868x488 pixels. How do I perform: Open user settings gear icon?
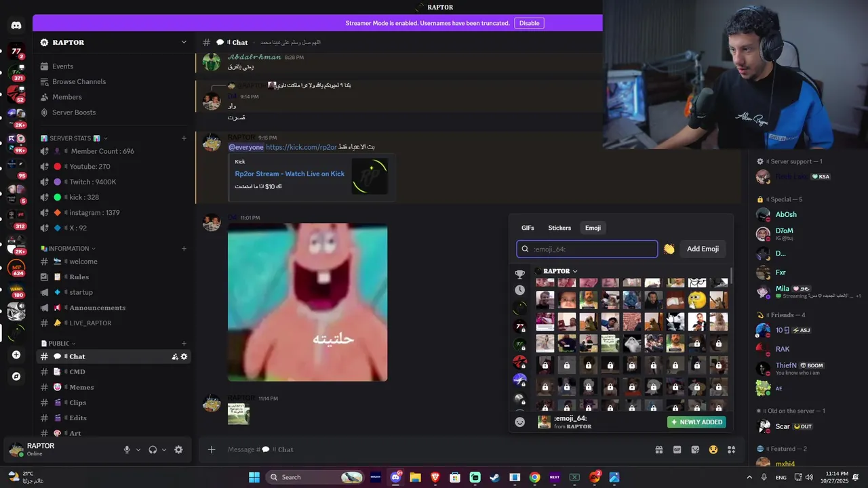tap(178, 449)
